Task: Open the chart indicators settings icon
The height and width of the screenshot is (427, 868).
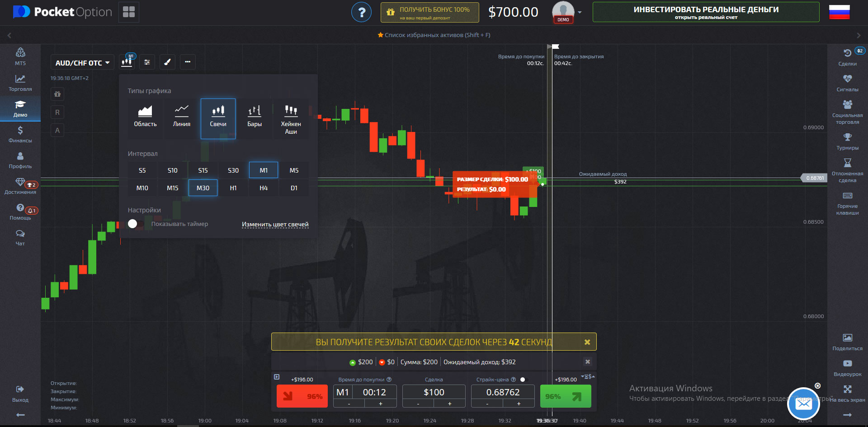Action: point(147,62)
